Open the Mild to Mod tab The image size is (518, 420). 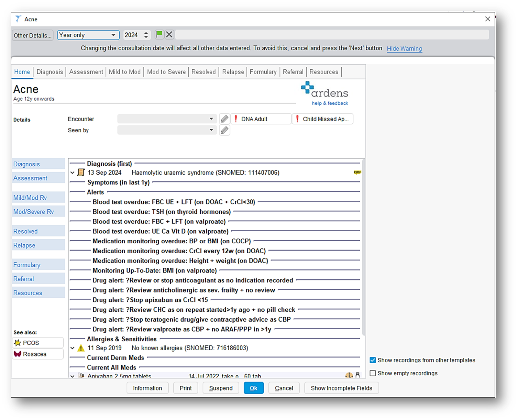125,72
